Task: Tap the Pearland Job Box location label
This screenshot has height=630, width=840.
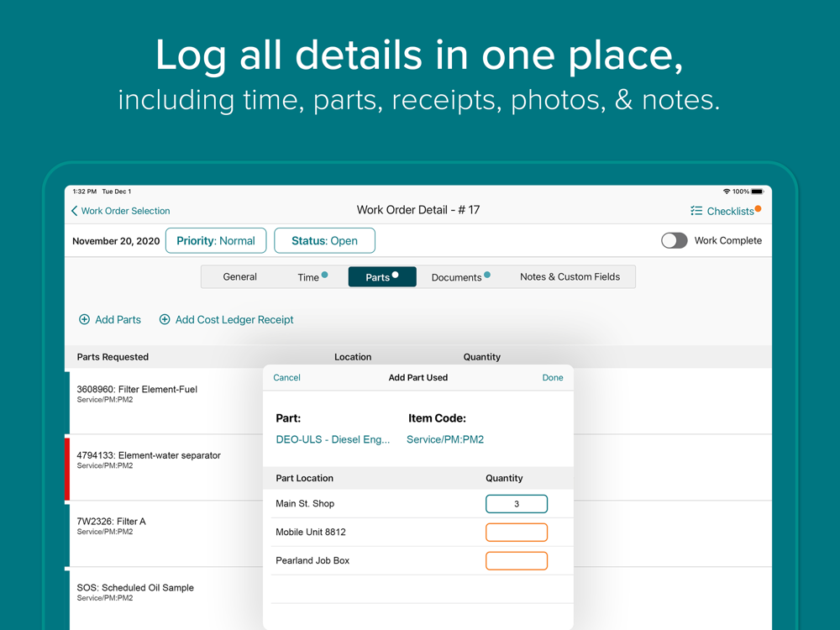Action: (x=312, y=561)
